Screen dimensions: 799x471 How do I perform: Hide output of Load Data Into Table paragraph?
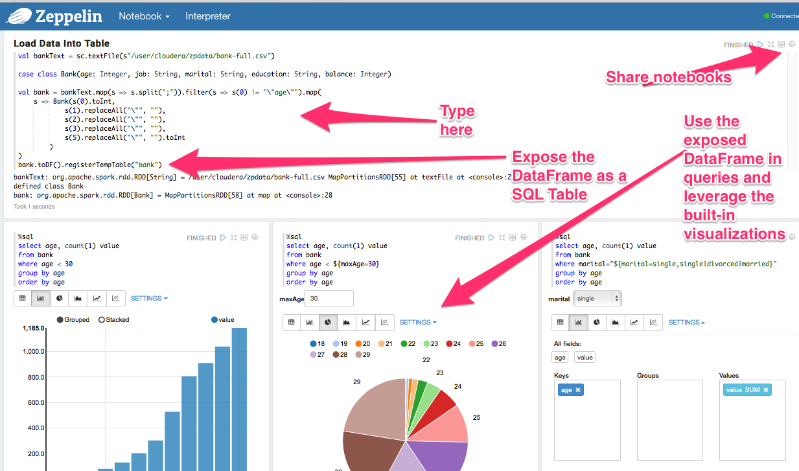781,44
